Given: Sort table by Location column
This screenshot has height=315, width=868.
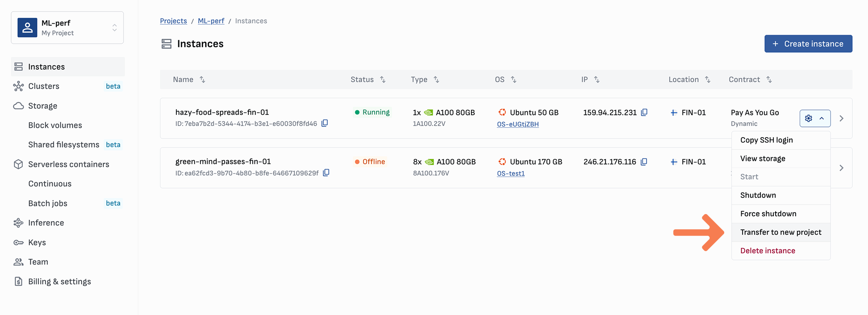Looking at the screenshot, I should [707, 80].
